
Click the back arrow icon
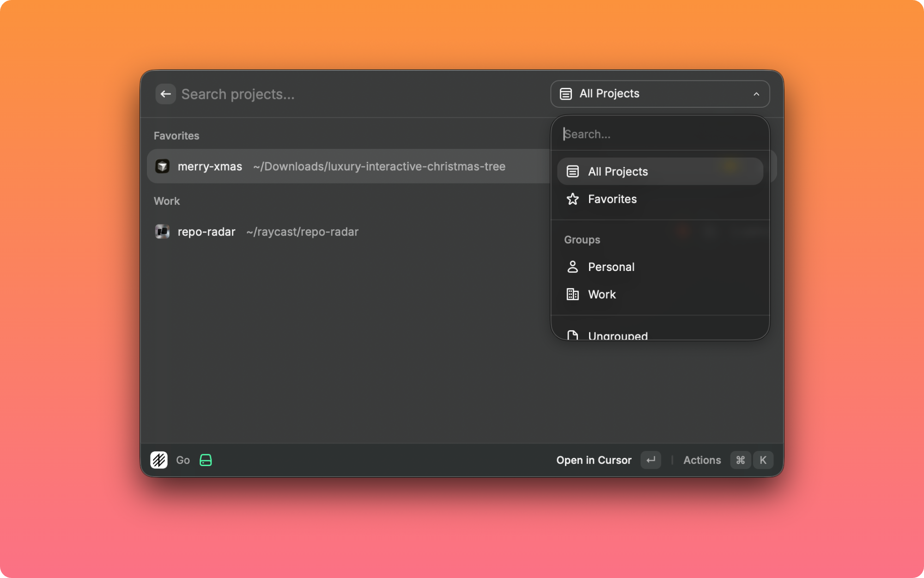coord(166,94)
